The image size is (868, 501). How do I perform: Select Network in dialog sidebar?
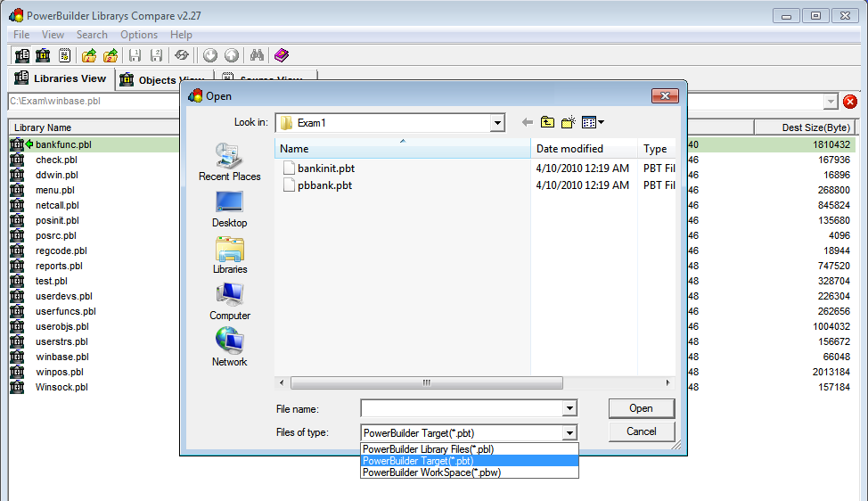pyautogui.click(x=229, y=349)
